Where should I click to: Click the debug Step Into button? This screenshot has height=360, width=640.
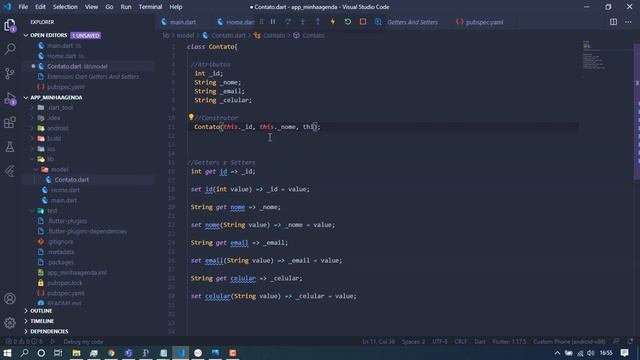pyautogui.click(x=302, y=22)
